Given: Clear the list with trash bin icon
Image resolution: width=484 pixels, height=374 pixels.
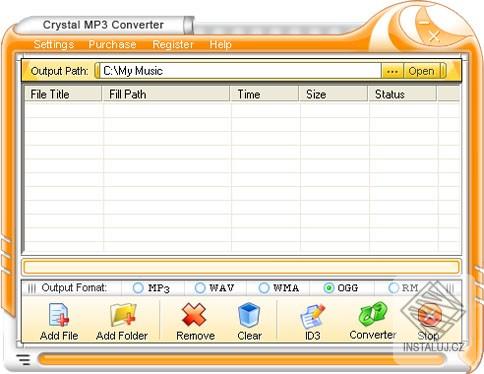Looking at the screenshot, I should pos(249,315).
